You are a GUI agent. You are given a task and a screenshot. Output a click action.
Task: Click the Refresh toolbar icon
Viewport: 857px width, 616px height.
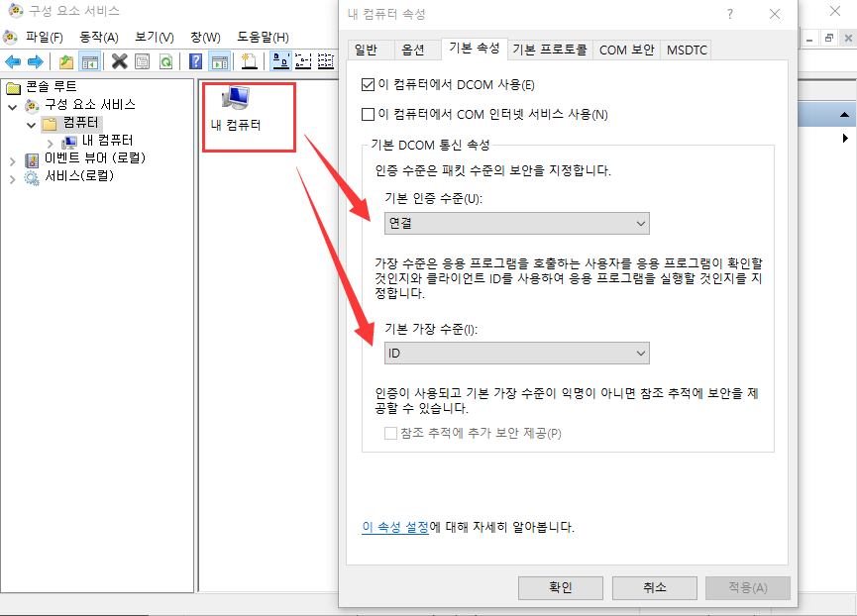[164, 61]
